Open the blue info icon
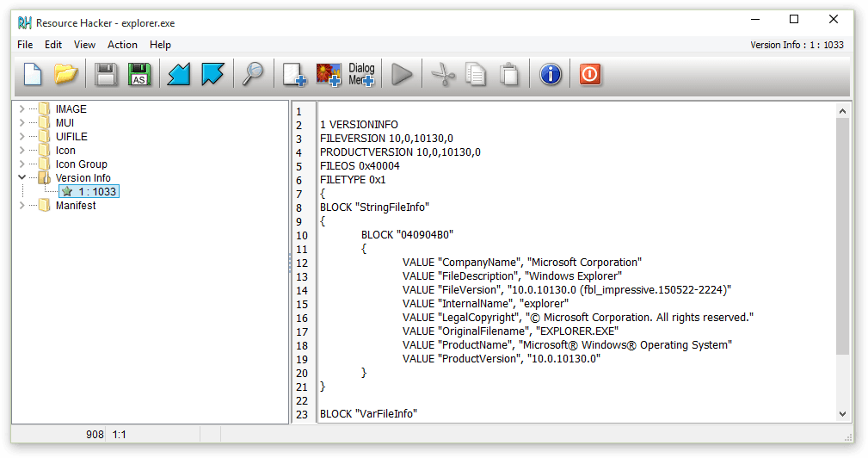 (x=551, y=74)
